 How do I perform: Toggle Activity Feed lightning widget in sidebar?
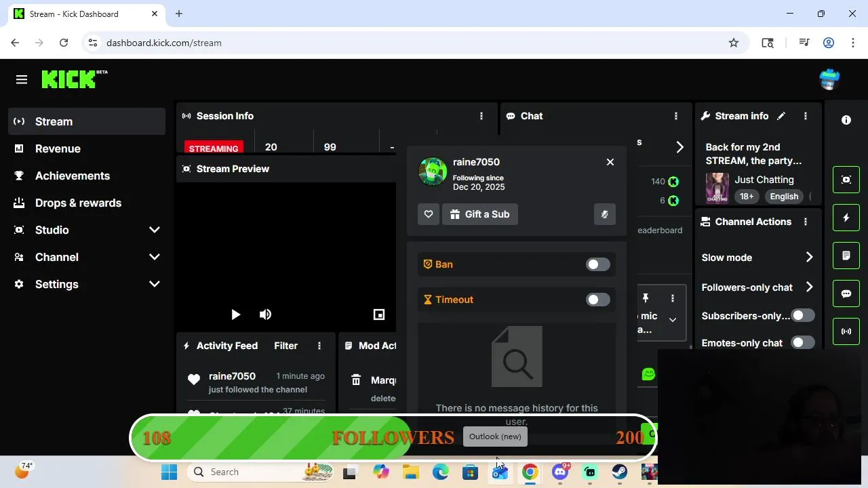846,218
